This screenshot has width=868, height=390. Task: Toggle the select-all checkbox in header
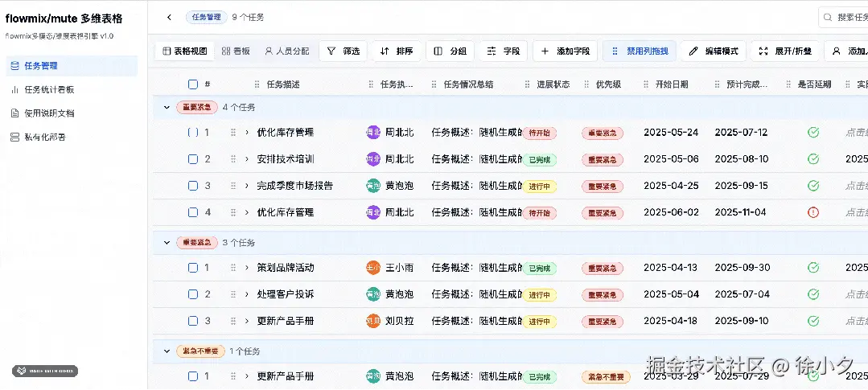[x=192, y=84]
